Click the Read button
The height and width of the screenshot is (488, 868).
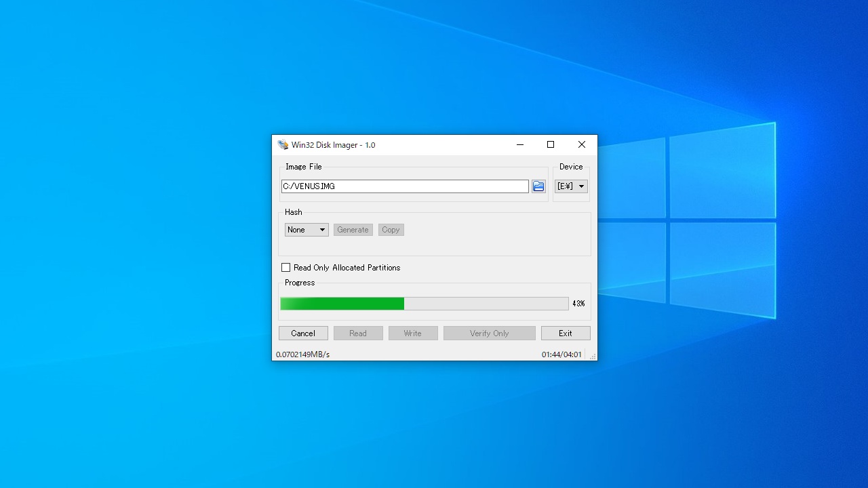(358, 333)
